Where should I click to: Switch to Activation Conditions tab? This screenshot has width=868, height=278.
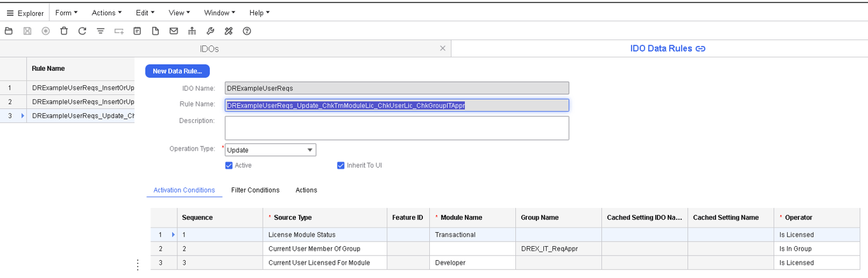pos(184,190)
